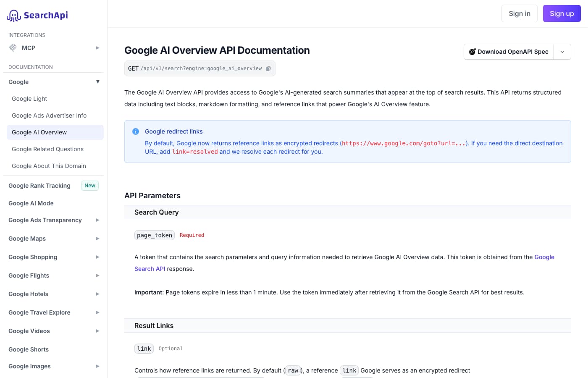The image size is (588, 378).
Task: Expand Google Shopping submenu arrow
Action: point(97,257)
